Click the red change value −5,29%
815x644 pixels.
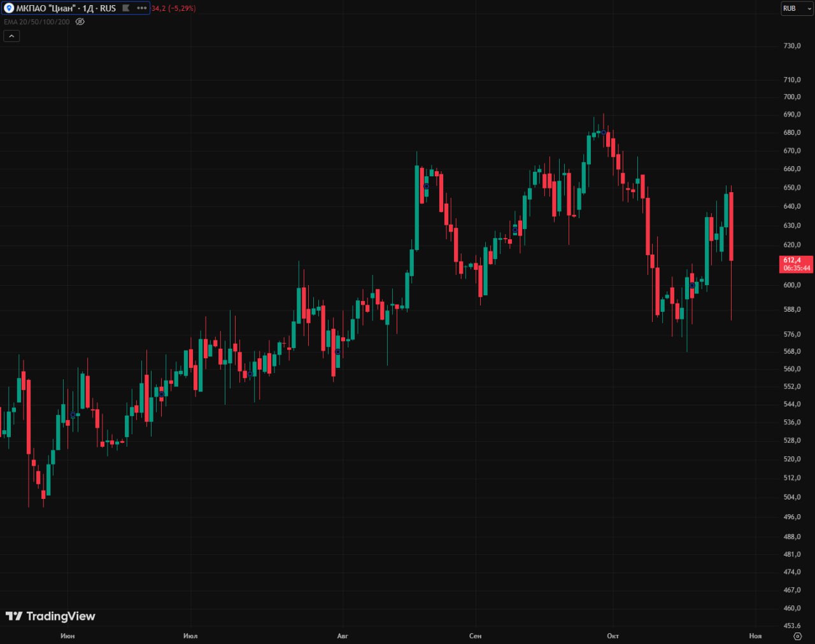pyautogui.click(x=181, y=8)
